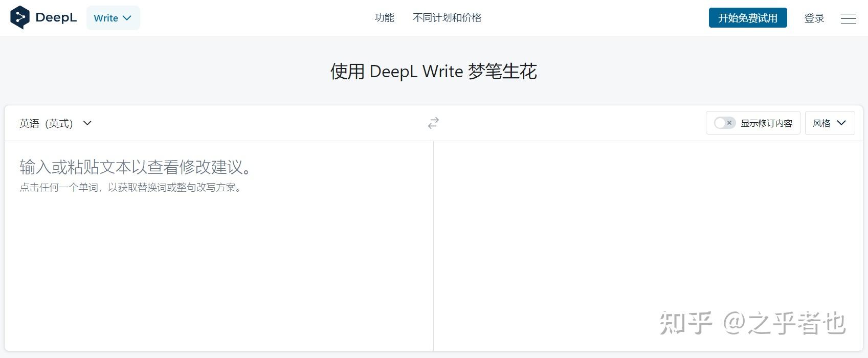868x358 pixels.
Task: Click the DeepL wordmark text
Action: (x=56, y=17)
